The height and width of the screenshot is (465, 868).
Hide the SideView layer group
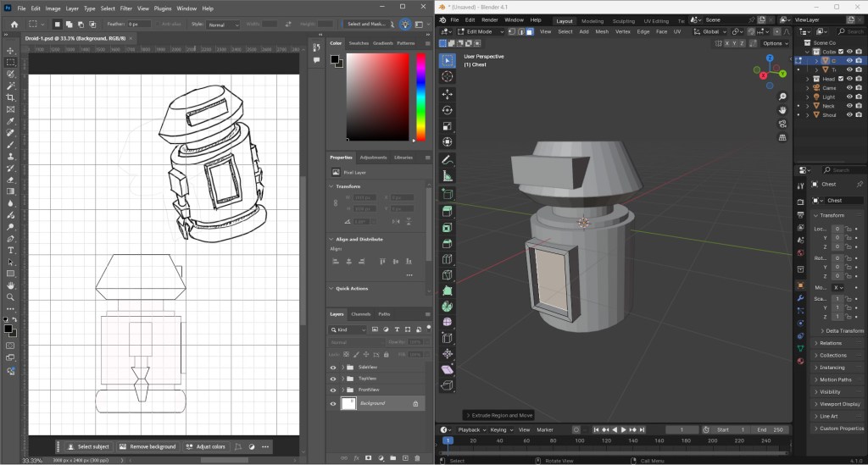click(333, 367)
